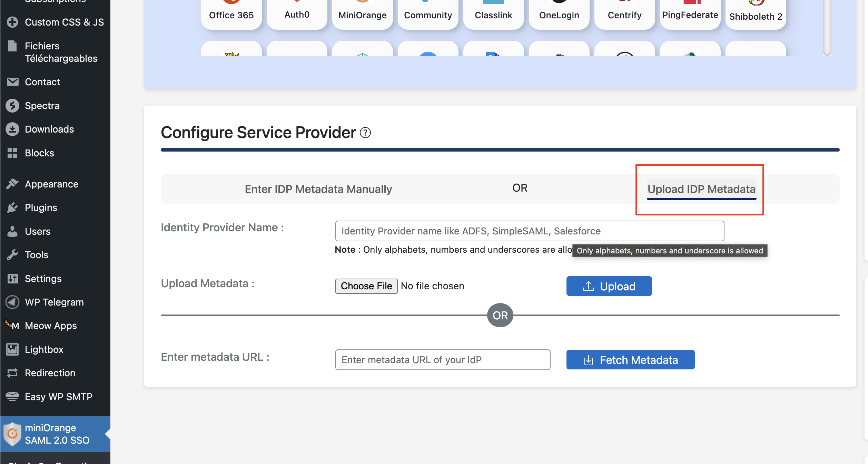Open the Custom CSS & JS menu

tap(55, 22)
